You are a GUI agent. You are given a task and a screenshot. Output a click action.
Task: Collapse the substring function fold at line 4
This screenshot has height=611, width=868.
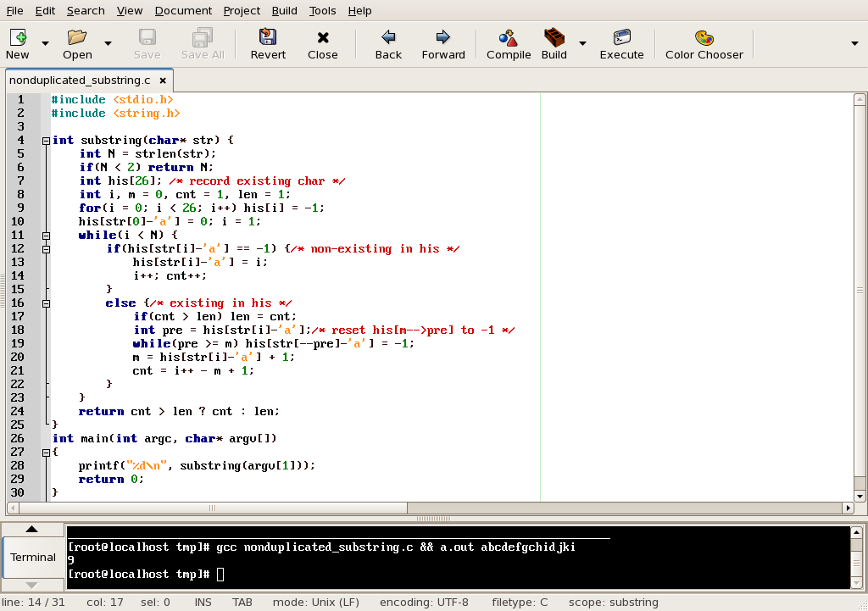point(47,141)
